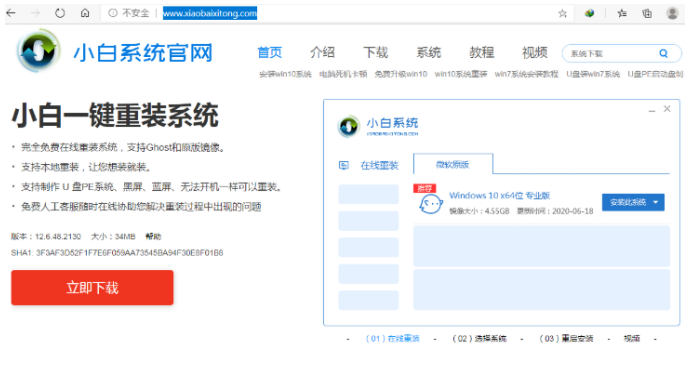Open the user profile avatar
Viewport: 688px width, 371px height.
coord(672,13)
